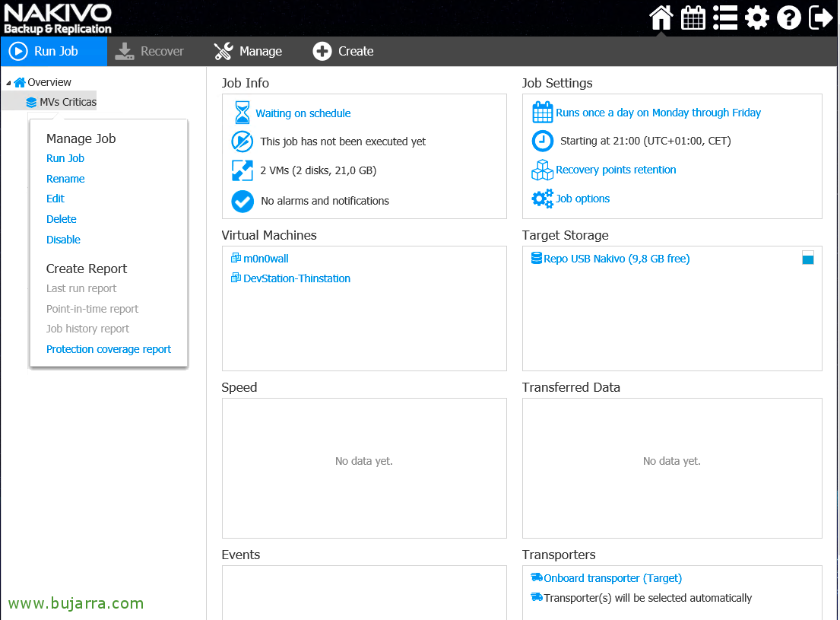This screenshot has height=620, width=840.
Task: Click the Log out icon
Action: click(821, 17)
